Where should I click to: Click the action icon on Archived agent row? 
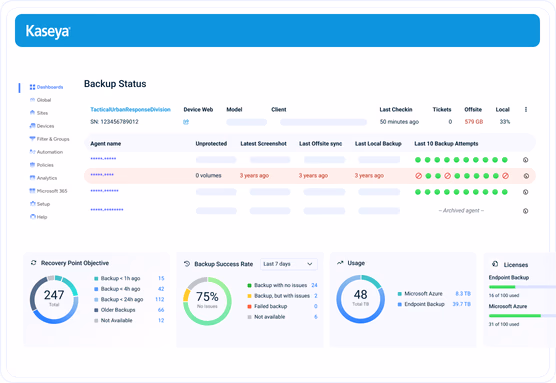pyautogui.click(x=526, y=211)
